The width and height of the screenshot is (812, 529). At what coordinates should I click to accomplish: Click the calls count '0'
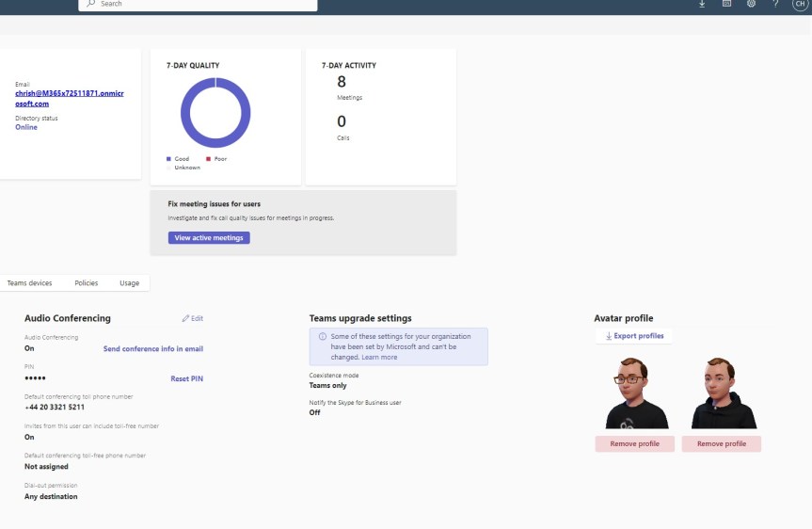click(342, 121)
